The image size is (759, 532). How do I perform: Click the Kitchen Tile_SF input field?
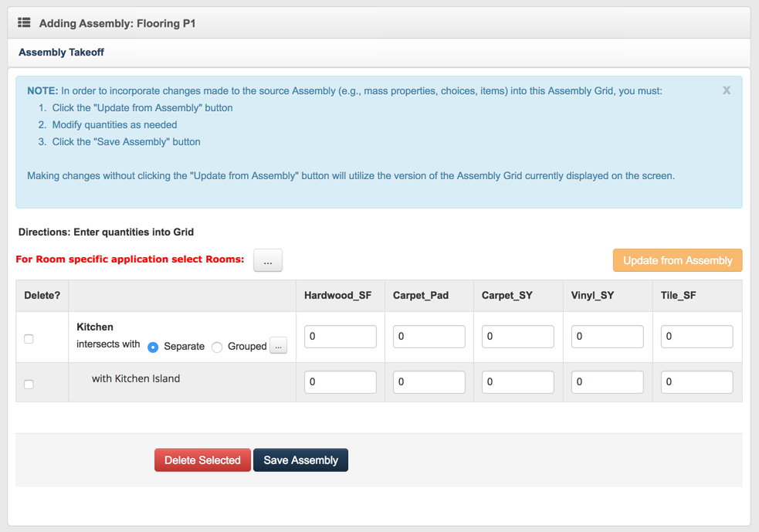pos(696,337)
